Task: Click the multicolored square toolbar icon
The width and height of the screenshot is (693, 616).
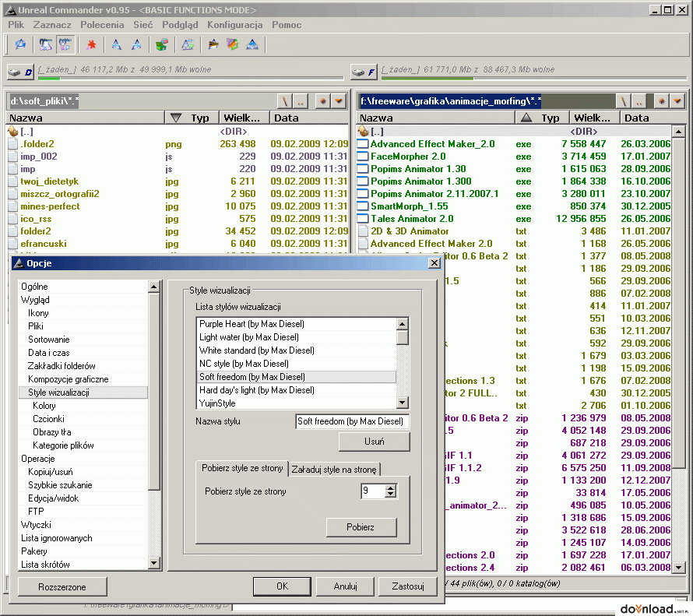Action: 233,44
